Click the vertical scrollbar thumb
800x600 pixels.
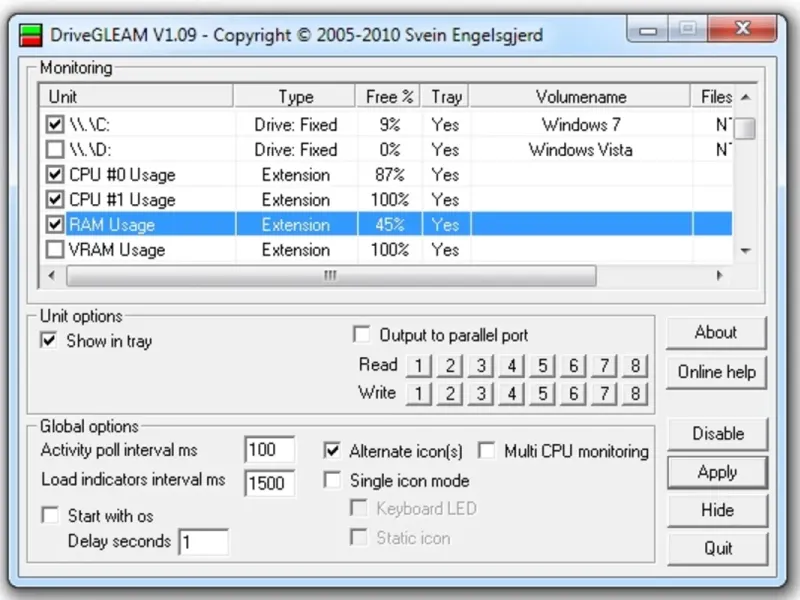[x=745, y=128]
